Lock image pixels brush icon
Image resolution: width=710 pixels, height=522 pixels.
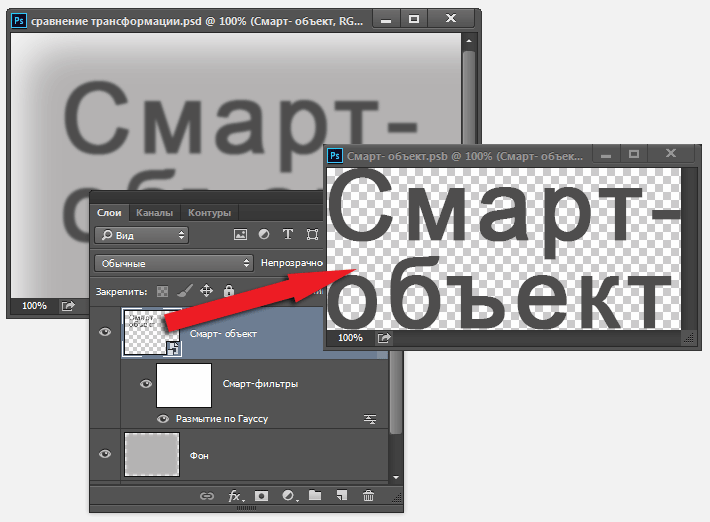click(x=184, y=291)
